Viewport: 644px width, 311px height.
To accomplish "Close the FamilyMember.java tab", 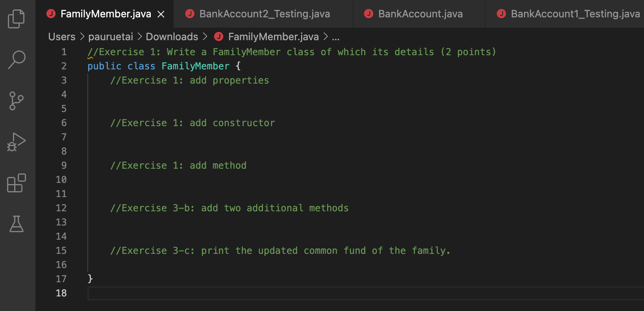I will 161,14.
